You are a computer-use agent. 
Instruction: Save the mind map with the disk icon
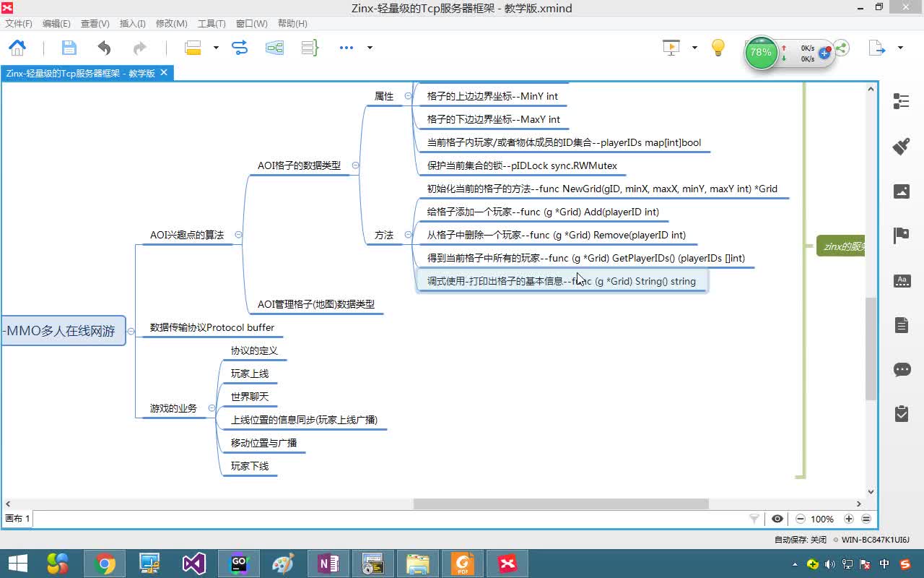[x=69, y=48]
